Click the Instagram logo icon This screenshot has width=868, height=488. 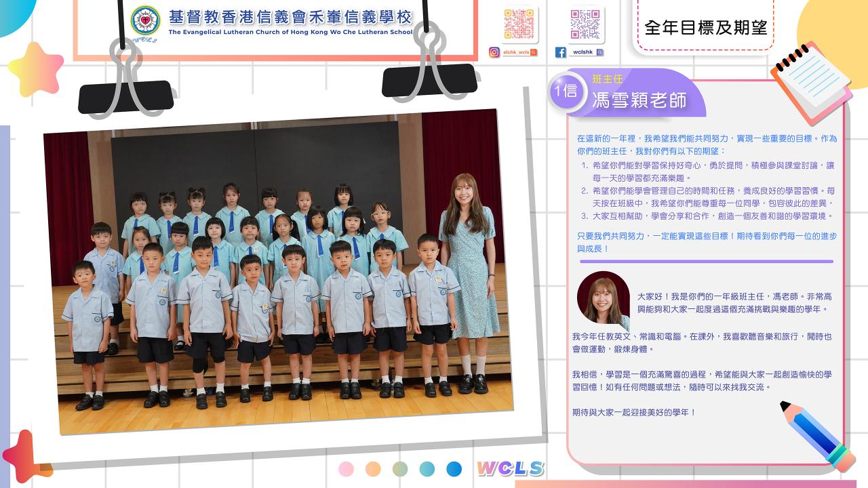pos(494,52)
